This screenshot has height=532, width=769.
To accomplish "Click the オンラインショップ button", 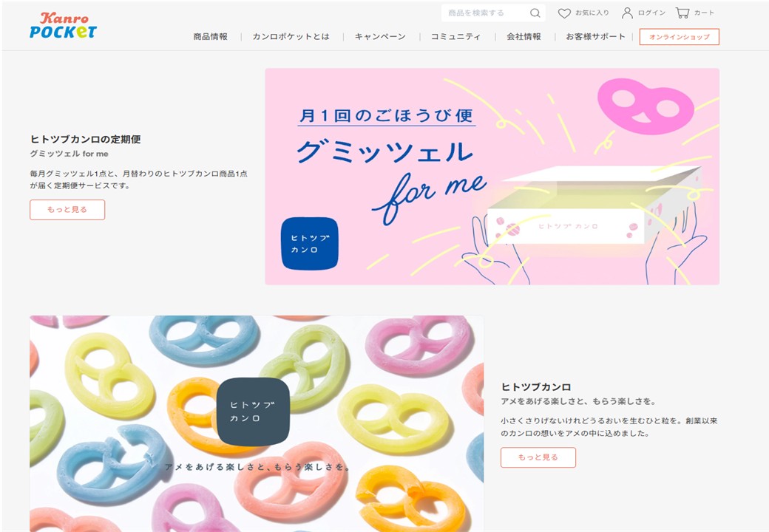I will click(680, 37).
